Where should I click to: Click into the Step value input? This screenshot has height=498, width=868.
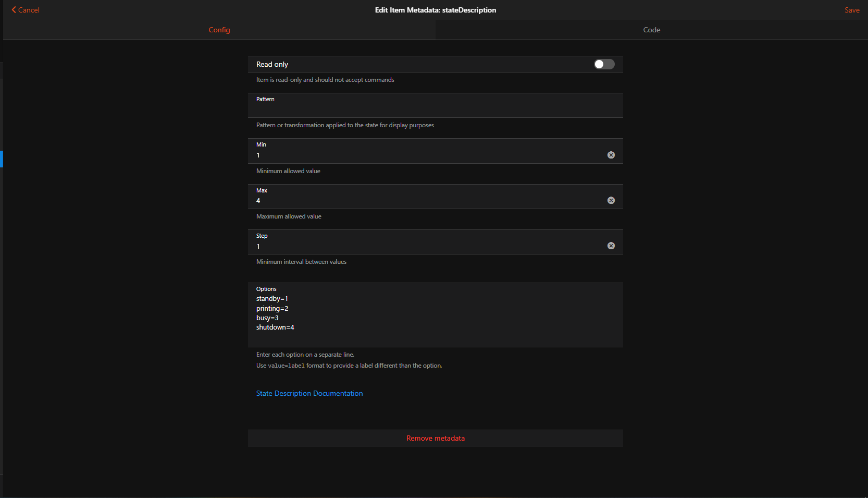tap(427, 246)
